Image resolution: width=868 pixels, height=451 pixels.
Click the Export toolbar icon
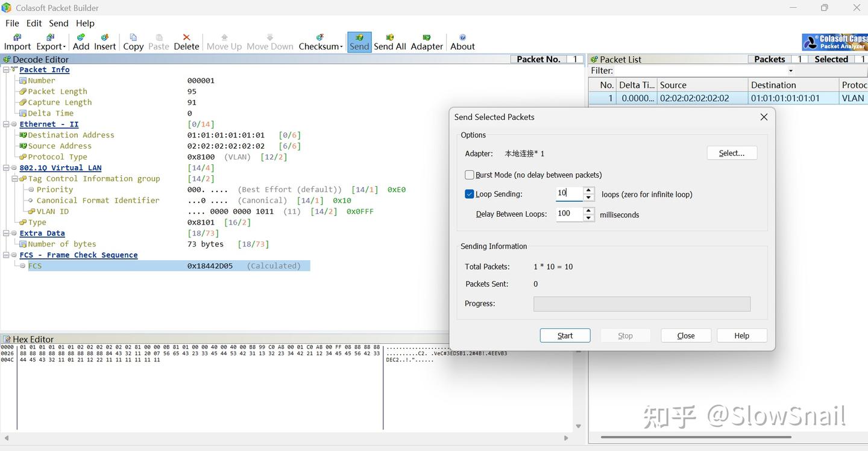pyautogui.click(x=51, y=42)
